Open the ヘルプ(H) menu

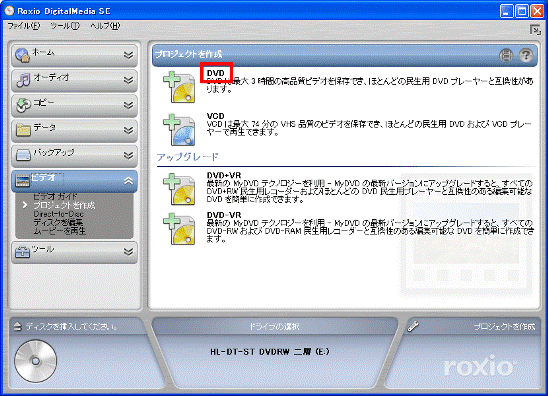tap(105, 26)
